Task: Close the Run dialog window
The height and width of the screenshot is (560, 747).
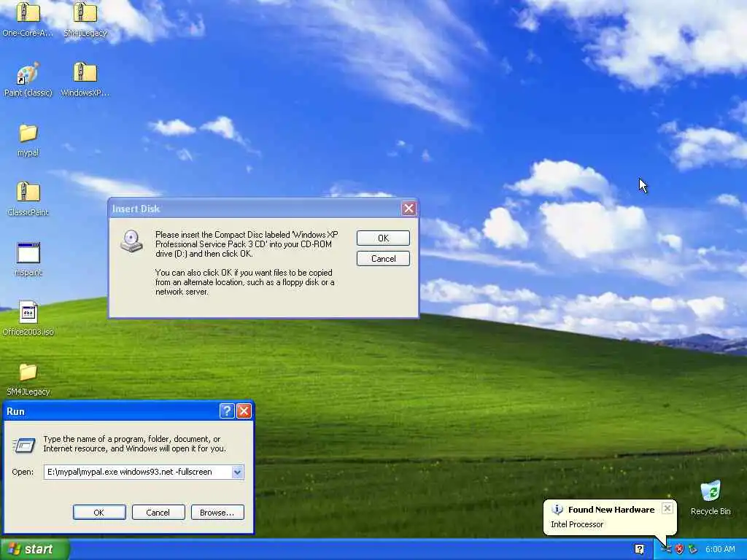Action: click(244, 411)
